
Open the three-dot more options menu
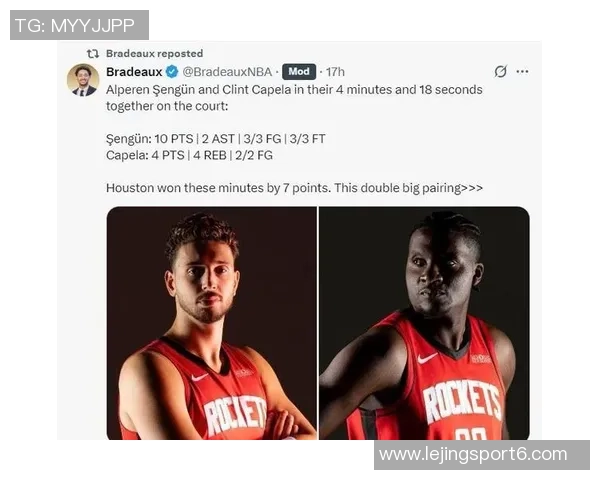click(x=522, y=71)
